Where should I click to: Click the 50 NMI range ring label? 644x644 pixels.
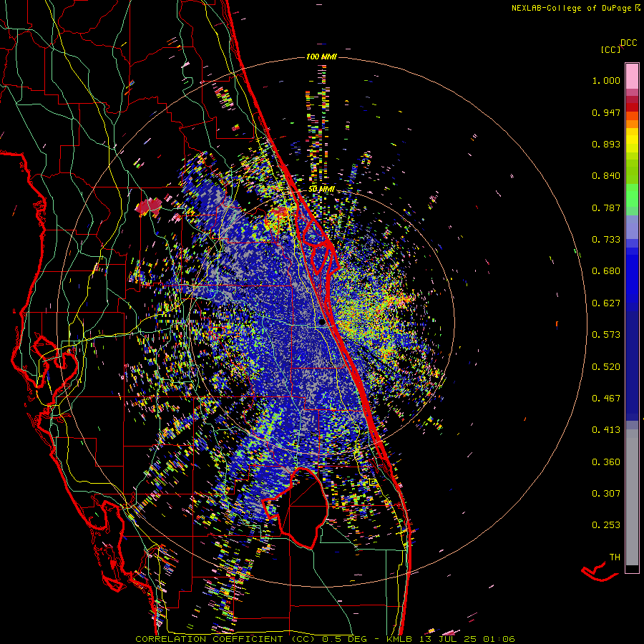click(321, 190)
